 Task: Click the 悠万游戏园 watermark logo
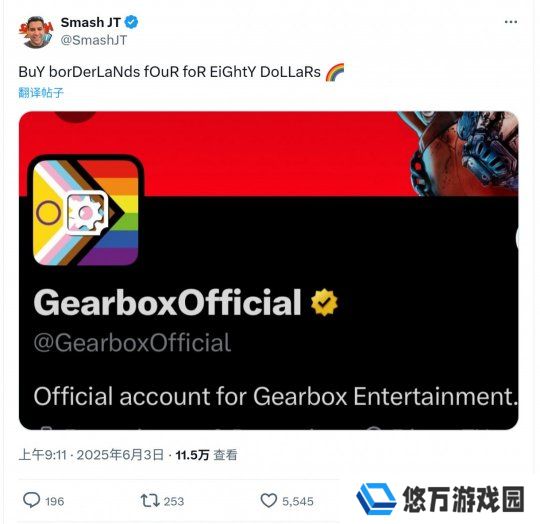click(x=440, y=499)
